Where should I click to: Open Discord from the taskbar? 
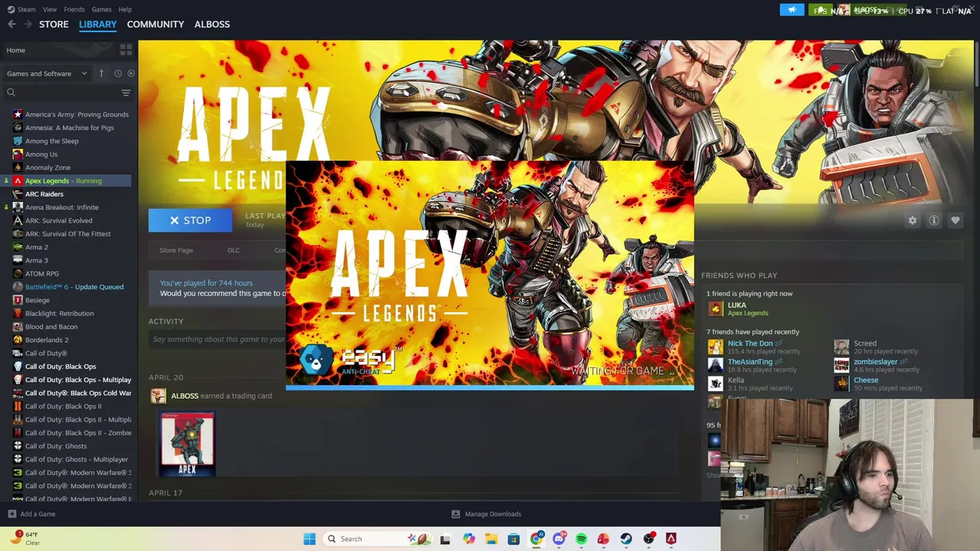coord(559,539)
